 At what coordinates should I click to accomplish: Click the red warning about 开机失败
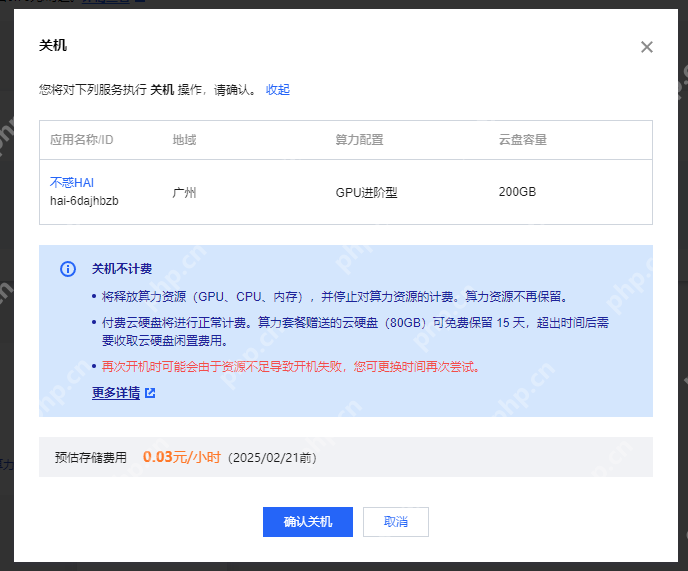pos(291,366)
